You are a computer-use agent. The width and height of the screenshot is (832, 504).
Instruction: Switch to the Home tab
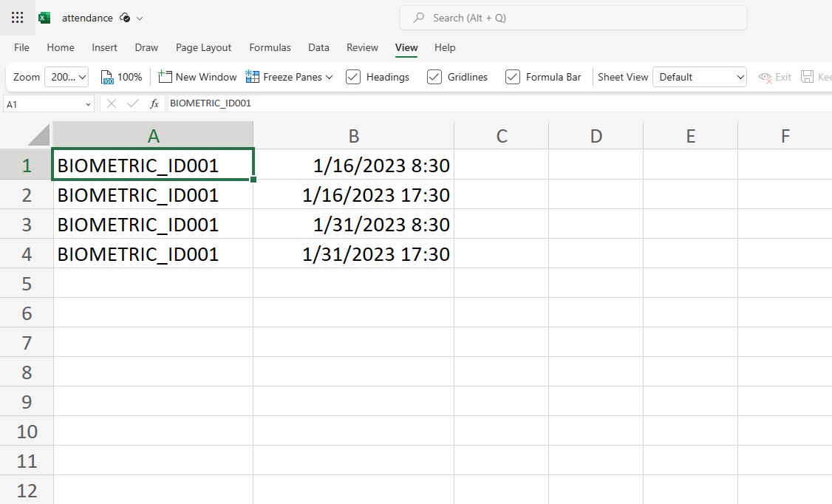coord(61,47)
